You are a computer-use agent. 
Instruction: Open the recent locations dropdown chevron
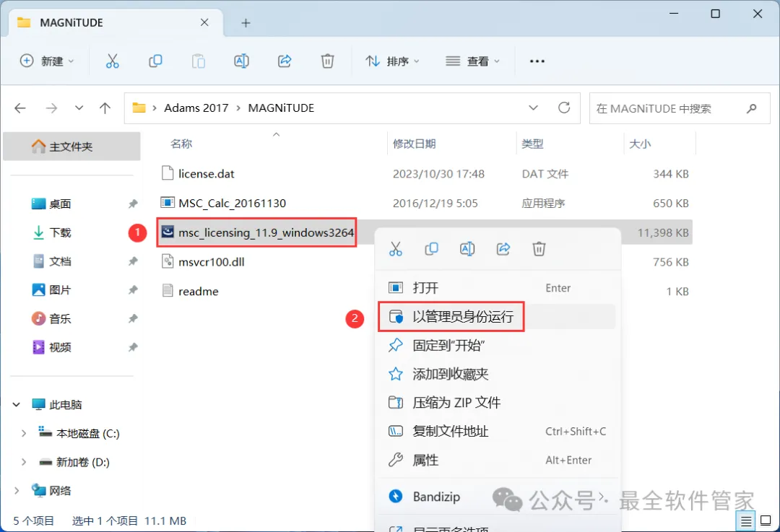point(79,108)
